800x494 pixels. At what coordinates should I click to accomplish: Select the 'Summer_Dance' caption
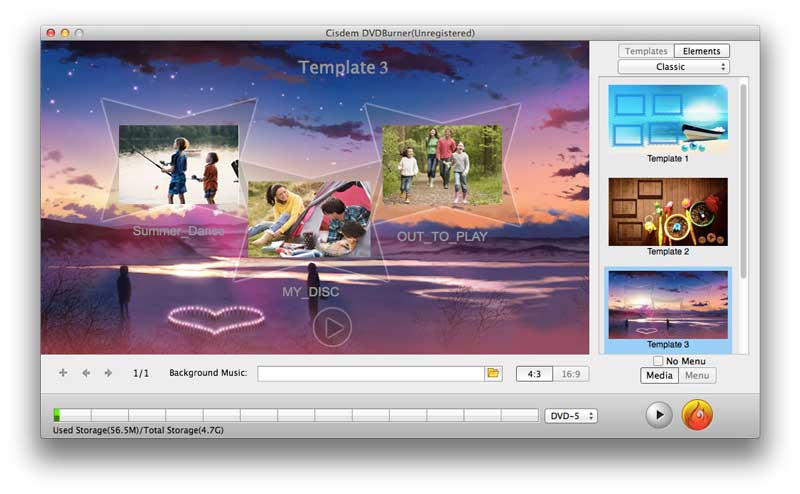(179, 231)
